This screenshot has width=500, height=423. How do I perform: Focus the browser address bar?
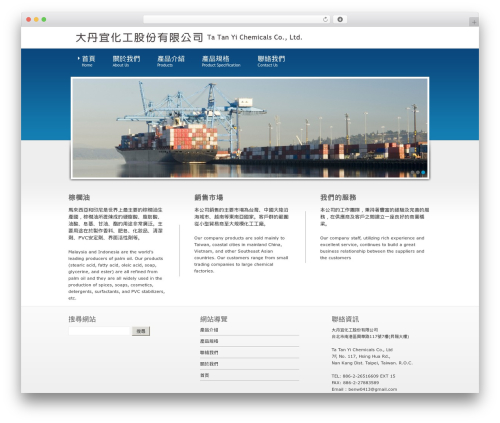tap(237, 19)
